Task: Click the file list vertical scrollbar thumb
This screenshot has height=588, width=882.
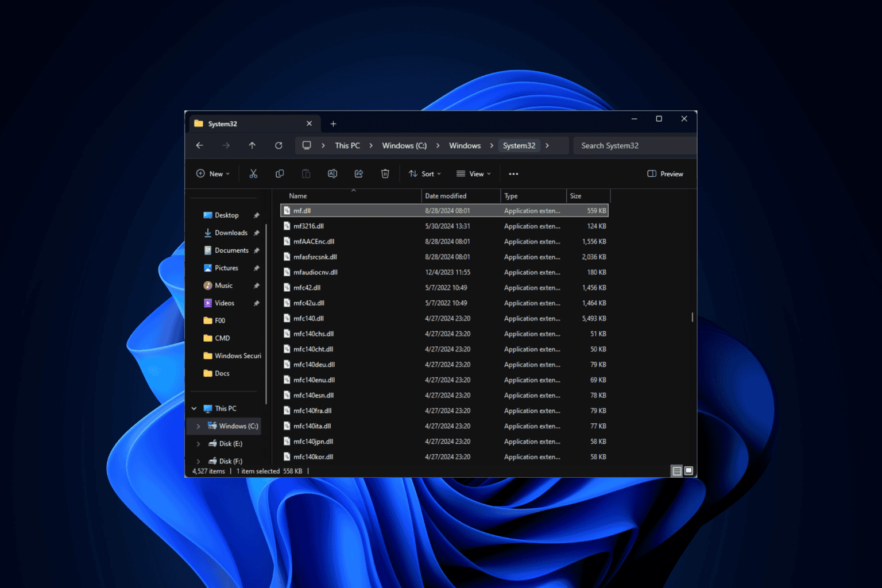Action: [693, 317]
